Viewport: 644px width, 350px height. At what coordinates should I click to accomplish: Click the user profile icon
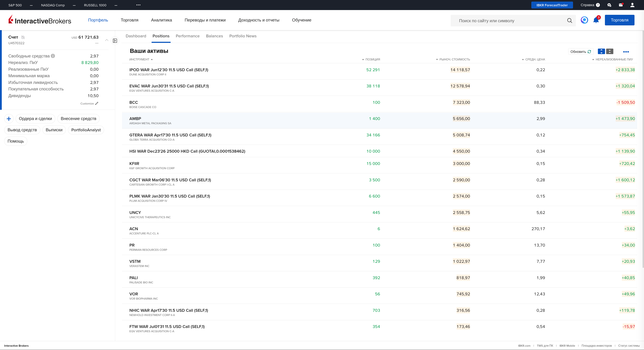pyautogui.click(x=632, y=5)
